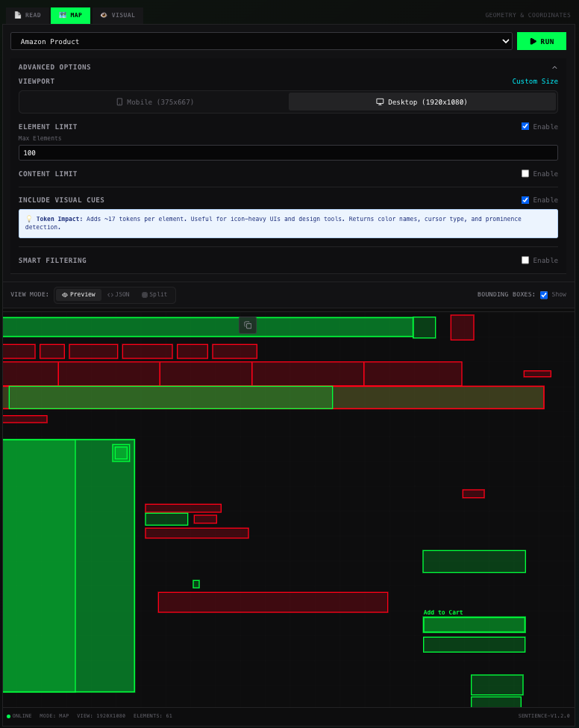Uncheck Include Visual Cues

525,199
